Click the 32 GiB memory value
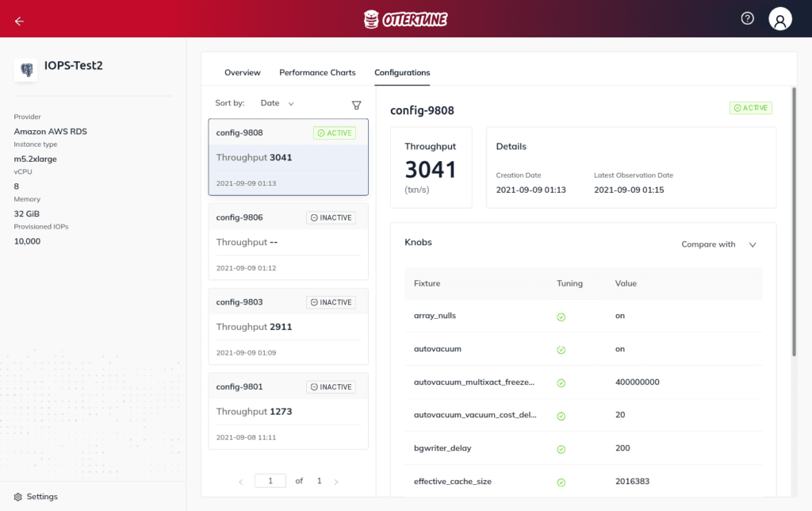This screenshot has height=511, width=812. click(26, 213)
